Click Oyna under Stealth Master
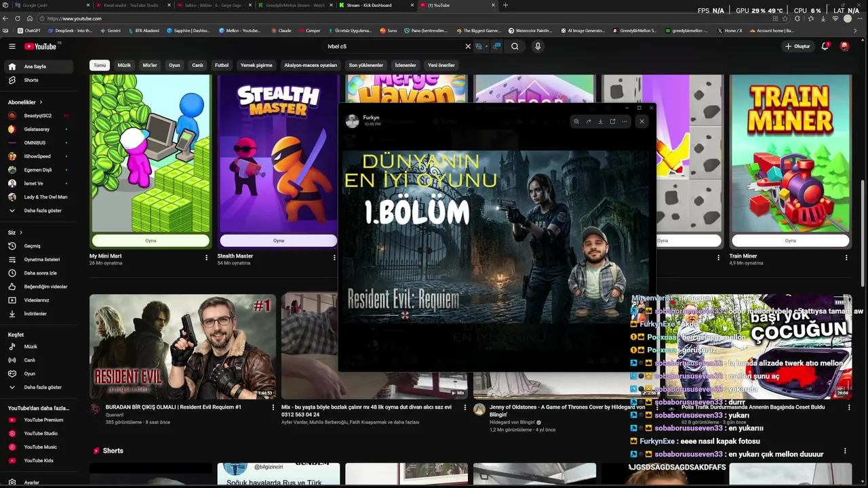The height and width of the screenshot is (488, 868). click(x=279, y=241)
